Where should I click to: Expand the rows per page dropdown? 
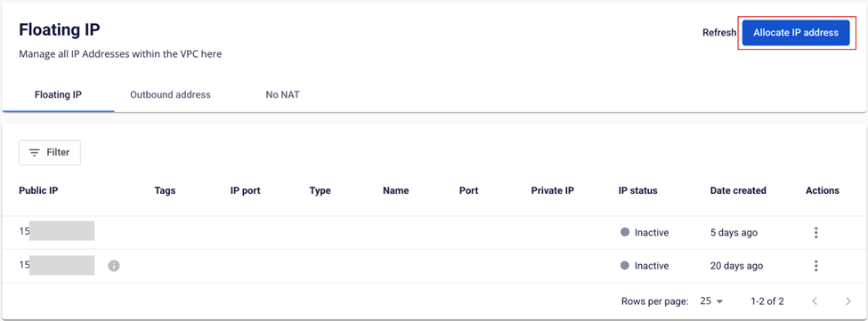(x=712, y=301)
